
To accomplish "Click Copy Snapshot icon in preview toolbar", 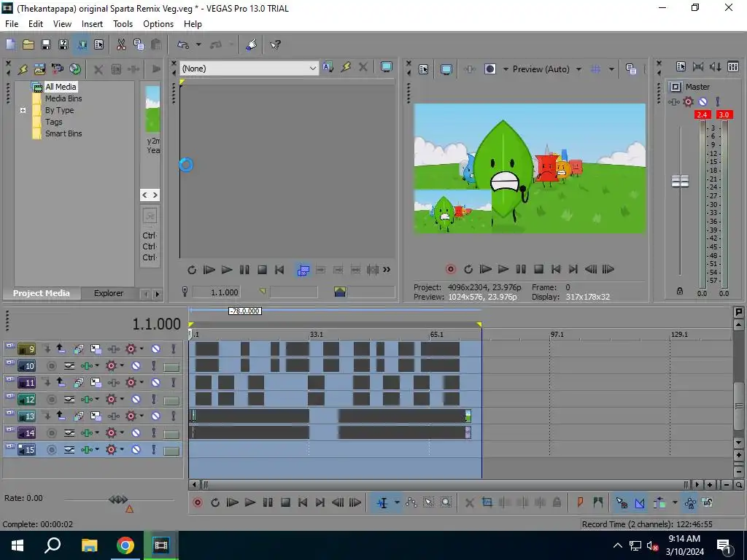I will (631, 69).
